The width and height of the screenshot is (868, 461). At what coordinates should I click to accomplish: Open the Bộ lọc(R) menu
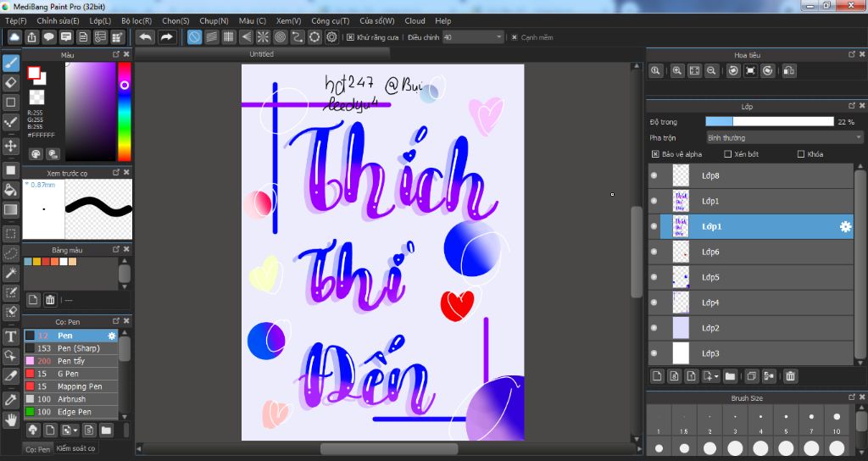(136, 20)
